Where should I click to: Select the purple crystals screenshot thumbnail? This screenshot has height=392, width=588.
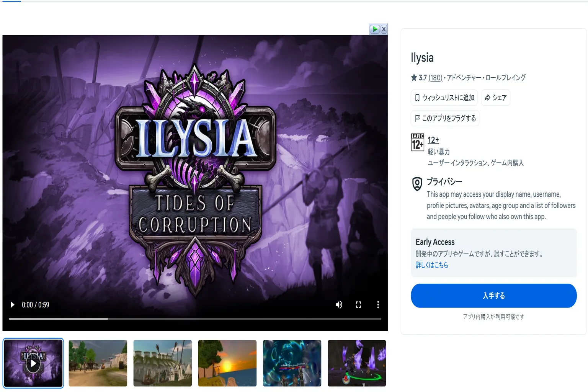[357, 363]
